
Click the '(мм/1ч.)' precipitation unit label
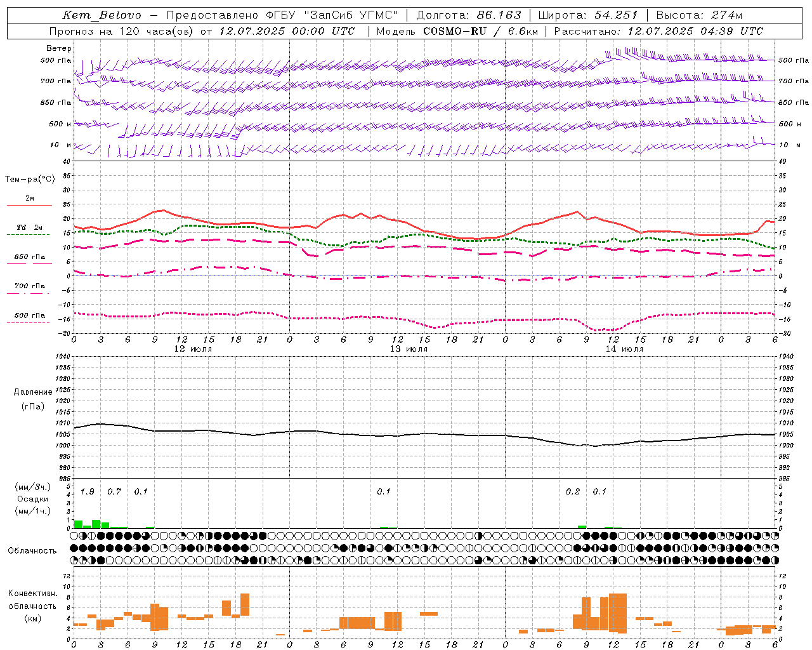33,511
